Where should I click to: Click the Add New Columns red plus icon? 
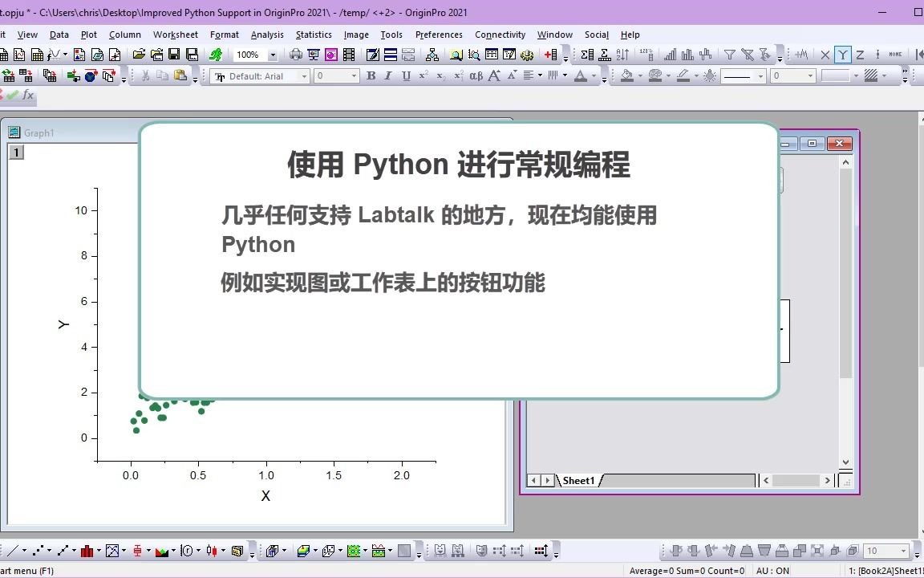[x=550, y=55]
